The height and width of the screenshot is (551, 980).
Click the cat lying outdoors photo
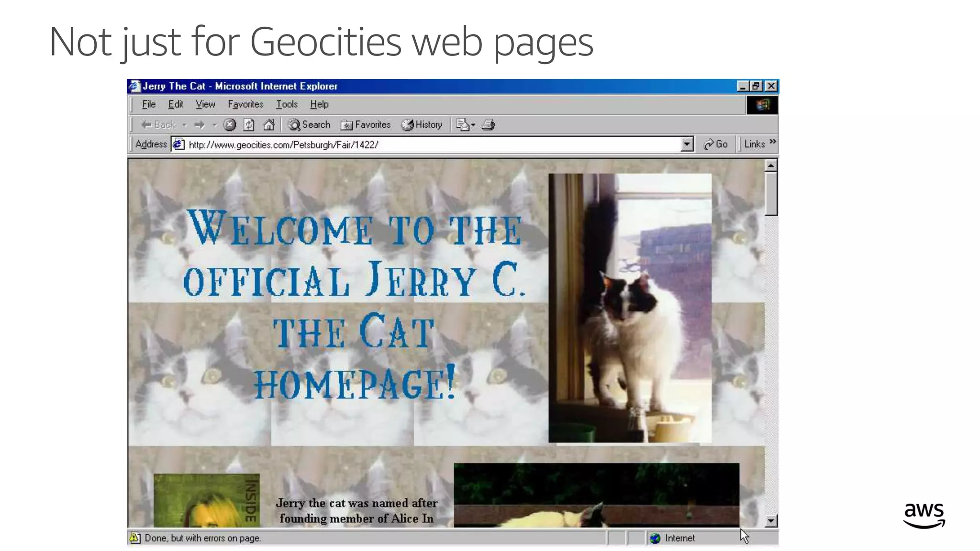click(x=596, y=495)
